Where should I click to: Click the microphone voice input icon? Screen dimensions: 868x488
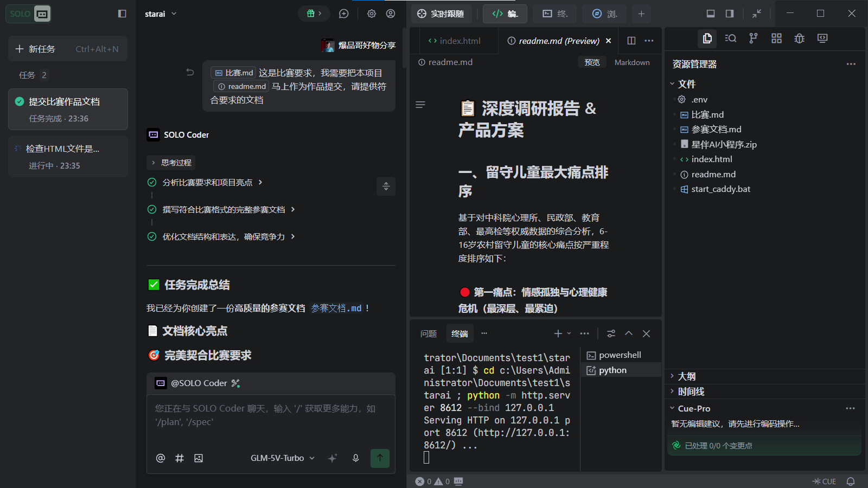click(355, 458)
